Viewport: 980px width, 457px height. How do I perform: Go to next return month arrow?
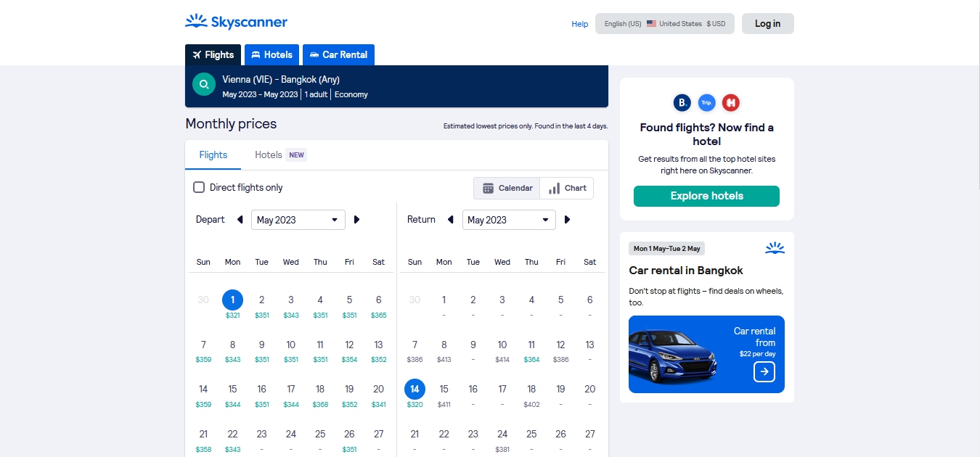pyautogui.click(x=567, y=220)
